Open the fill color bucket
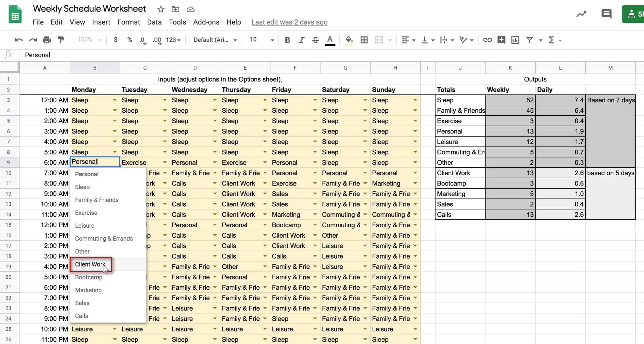 (349, 40)
